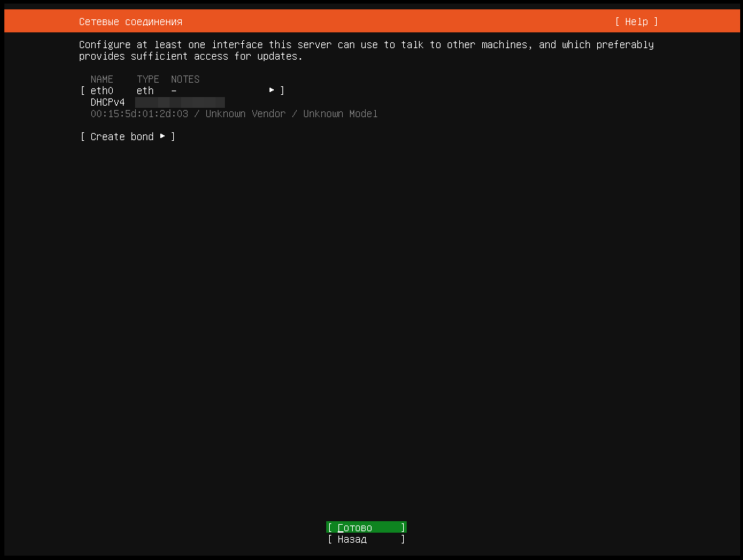Expand the eth0 interface arrow menu
This screenshot has width=743, height=560.
(x=272, y=91)
